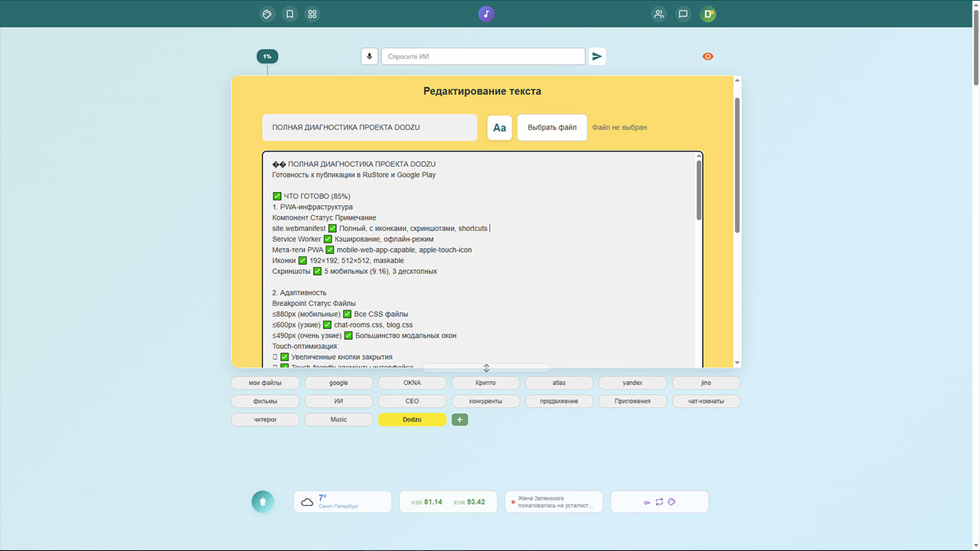Click the site.webmanifest line in editor

pyautogui.click(x=380, y=229)
